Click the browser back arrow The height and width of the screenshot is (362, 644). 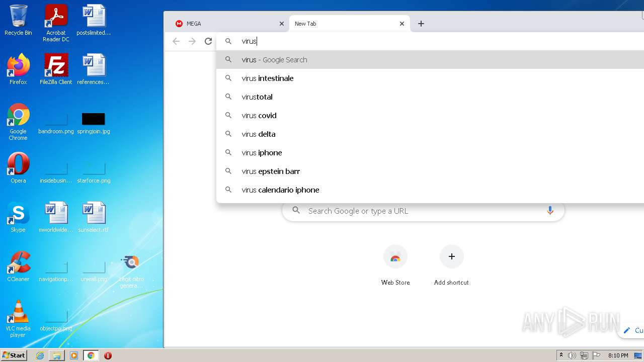coord(176,41)
